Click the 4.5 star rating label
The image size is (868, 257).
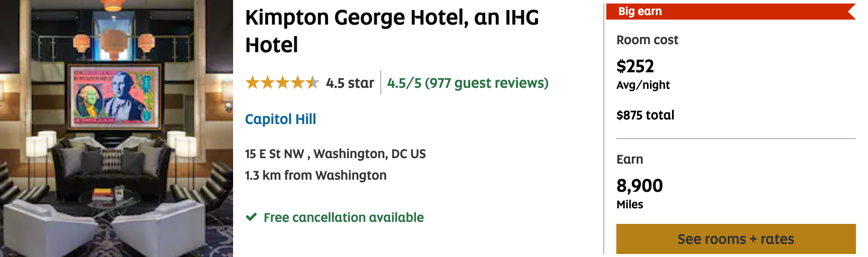tap(350, 83)
